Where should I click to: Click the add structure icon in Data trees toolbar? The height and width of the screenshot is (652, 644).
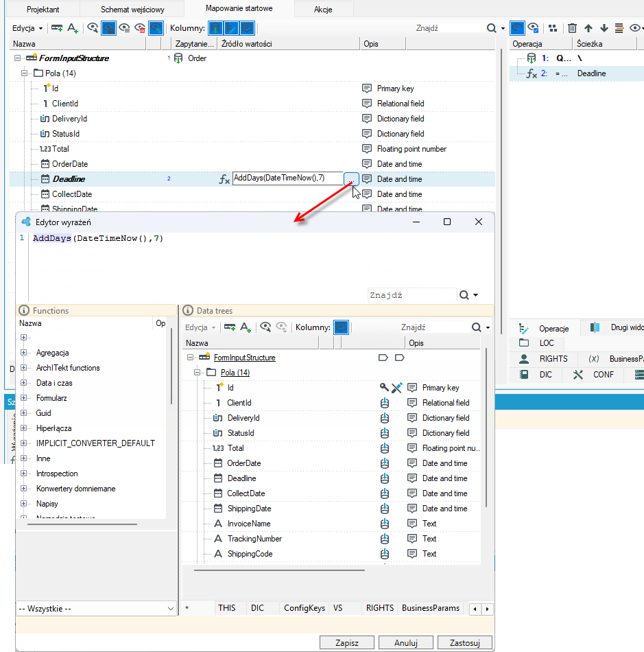230,327
